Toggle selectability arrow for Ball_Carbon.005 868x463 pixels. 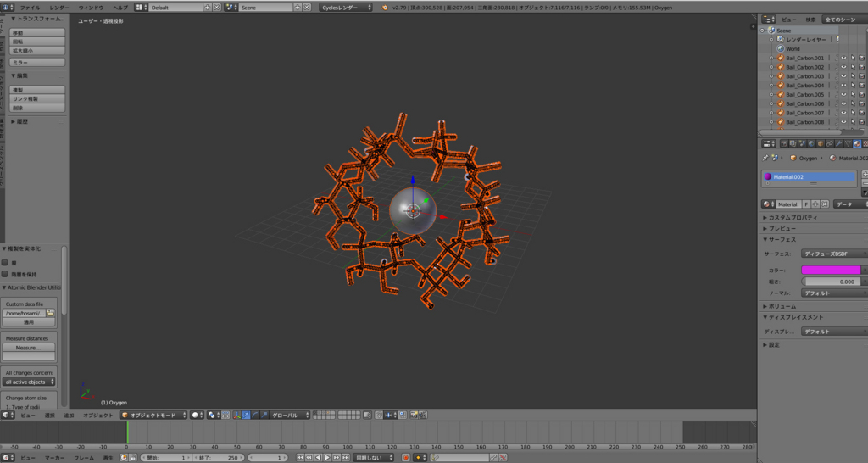coord(853,94)
